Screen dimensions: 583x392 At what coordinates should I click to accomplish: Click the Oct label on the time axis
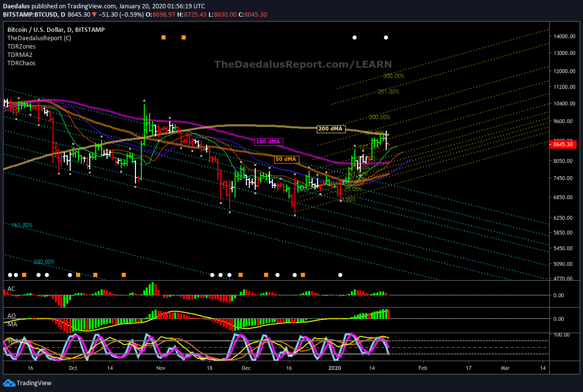pyautogui.click(x=73, y=368)
